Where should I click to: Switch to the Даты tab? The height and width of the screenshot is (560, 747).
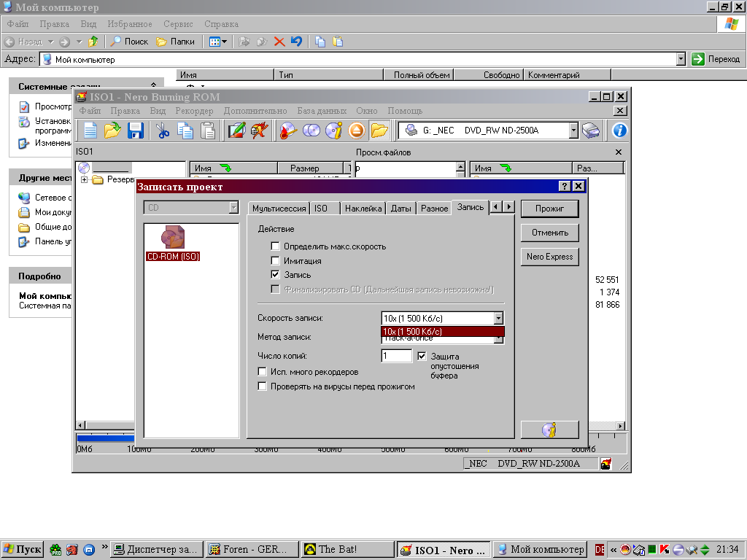pyautogui.click(x=401, y=208)
